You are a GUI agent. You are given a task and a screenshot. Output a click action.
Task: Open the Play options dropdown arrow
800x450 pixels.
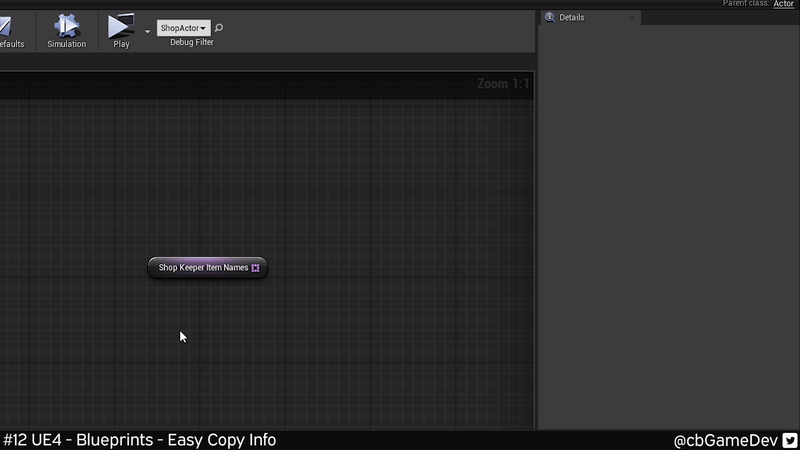tap(148, 31)
